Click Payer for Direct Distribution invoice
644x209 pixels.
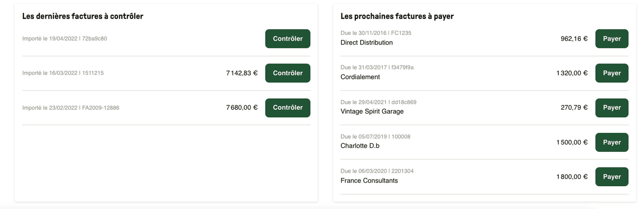(611, 39)
